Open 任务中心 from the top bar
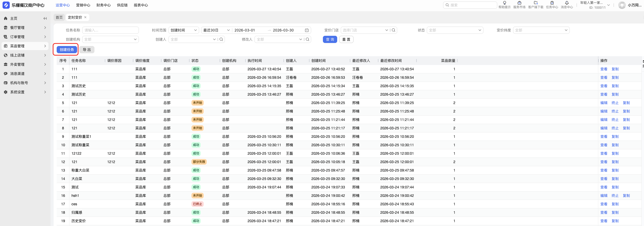Viewport: 644px width, 226px height. (x=552, y=3)
